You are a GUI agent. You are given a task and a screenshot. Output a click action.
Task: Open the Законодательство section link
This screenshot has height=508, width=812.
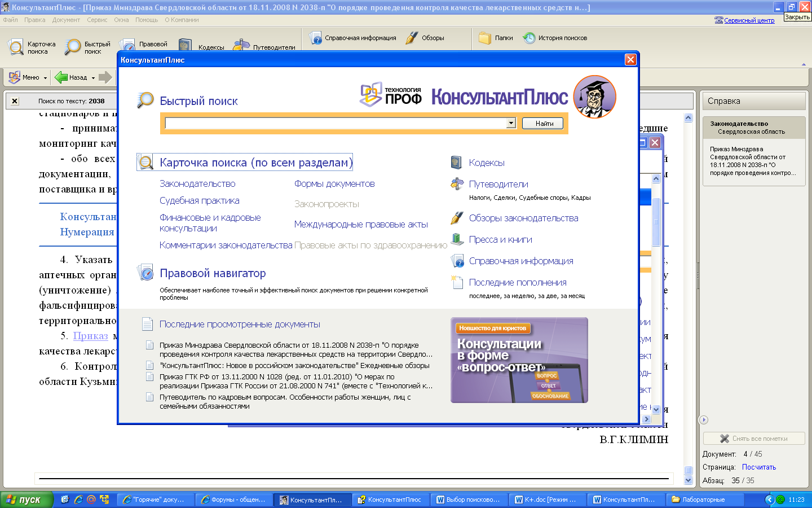(x=197, y=183)
